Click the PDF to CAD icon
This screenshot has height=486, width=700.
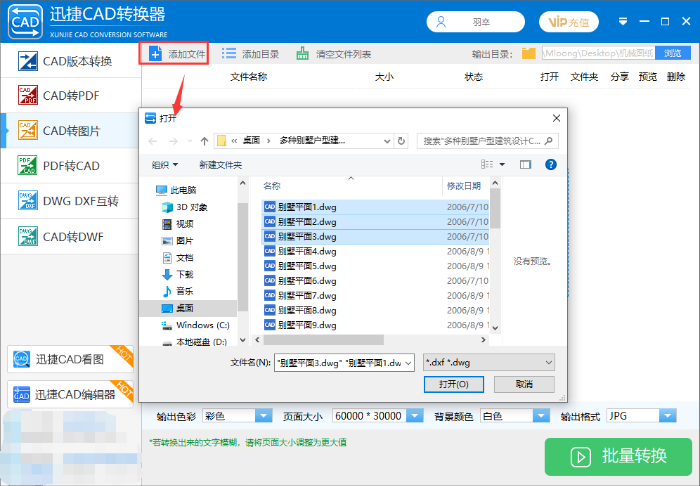click(x=28, y=166)
